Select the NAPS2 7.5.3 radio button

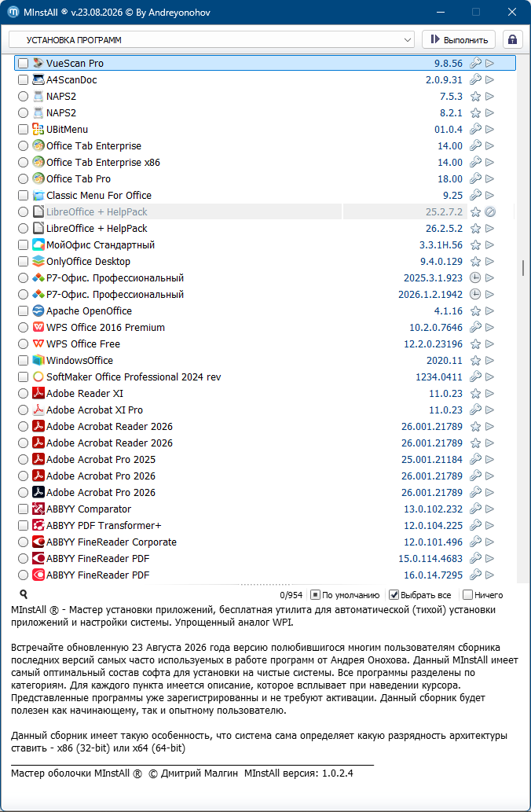pyautogui.click(x=23, y=97)
